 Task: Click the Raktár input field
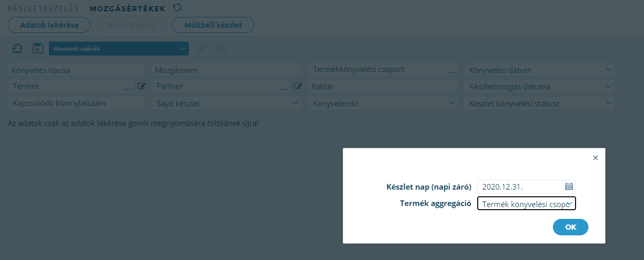click(384, 86)
